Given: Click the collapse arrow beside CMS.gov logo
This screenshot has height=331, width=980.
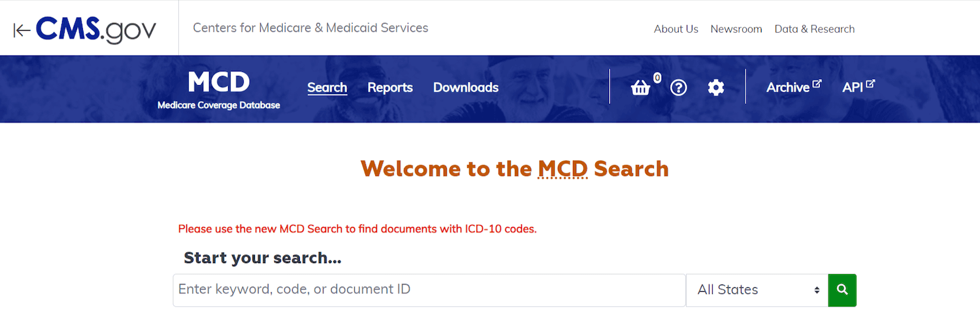Looking at the screenshot, I should pos(22,30).
